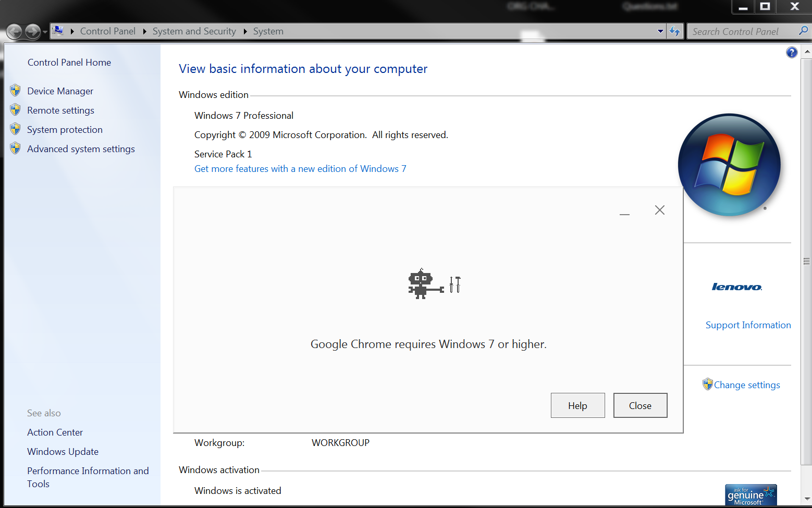Screen dimensions: 812x508
Task: Select the System breadcrumb item
Action: (x=268, y=31)
